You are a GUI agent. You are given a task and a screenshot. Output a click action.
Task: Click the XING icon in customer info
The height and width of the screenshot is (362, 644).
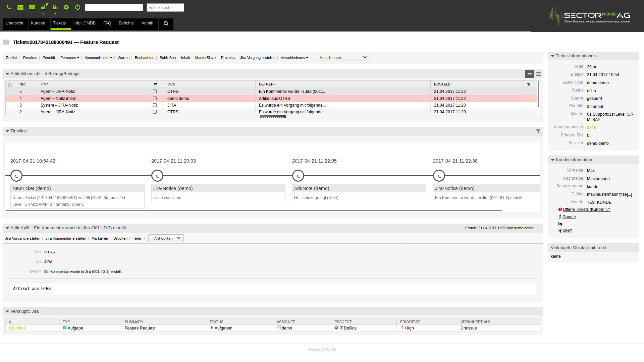click(560, 231)
